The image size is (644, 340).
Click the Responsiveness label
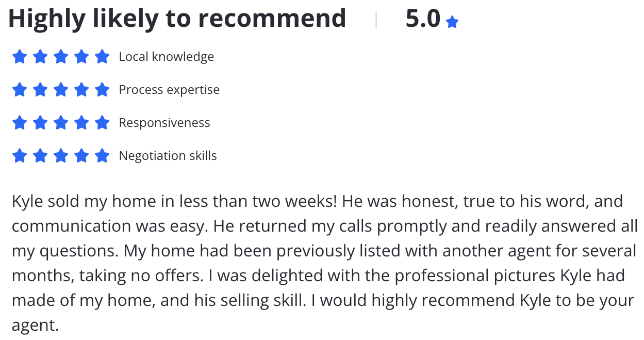164,123
